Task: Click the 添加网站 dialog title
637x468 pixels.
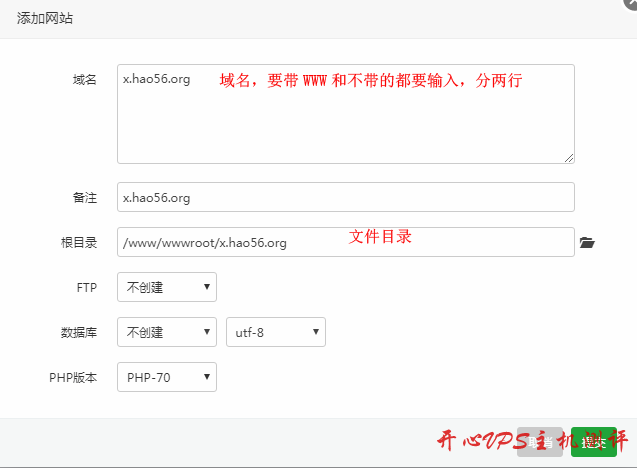Action: 45,18
